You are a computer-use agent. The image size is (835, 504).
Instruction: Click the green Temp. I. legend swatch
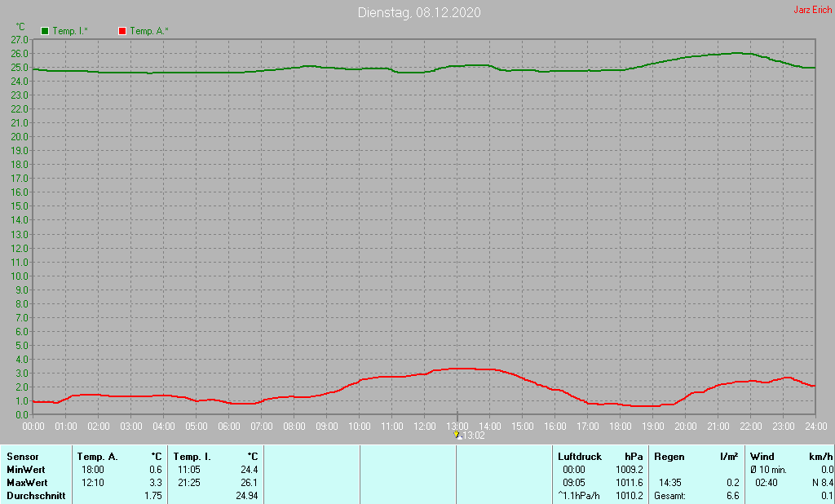45,31
